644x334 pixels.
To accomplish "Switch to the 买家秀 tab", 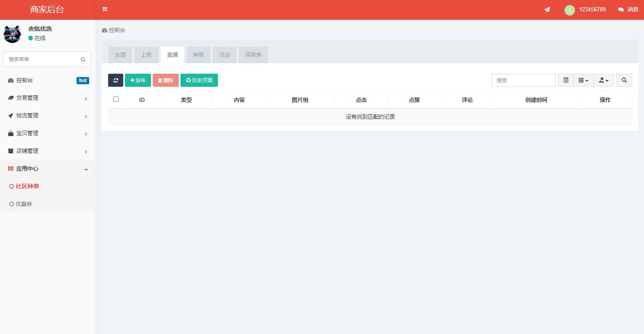I will point(253,55).
